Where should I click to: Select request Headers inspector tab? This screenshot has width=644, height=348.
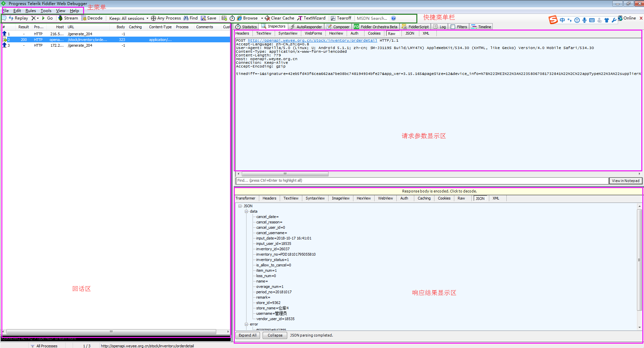(242, 33)
